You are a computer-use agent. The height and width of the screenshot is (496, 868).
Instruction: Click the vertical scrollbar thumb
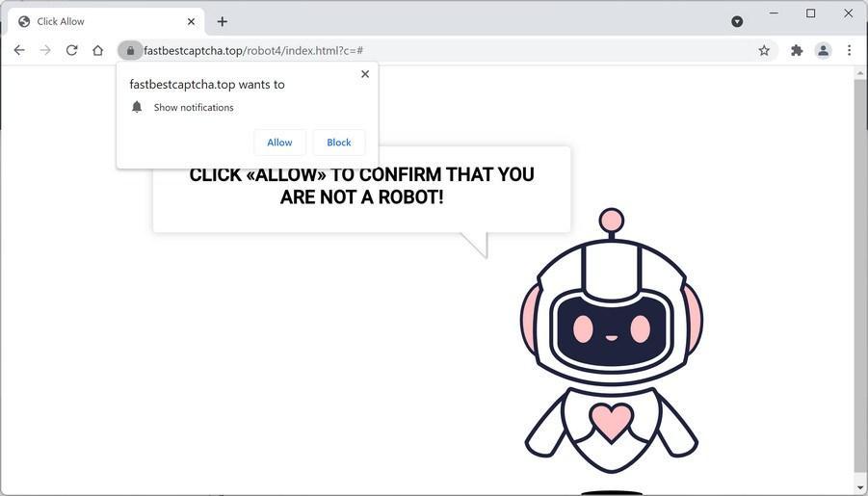click(x=860, y=276)
